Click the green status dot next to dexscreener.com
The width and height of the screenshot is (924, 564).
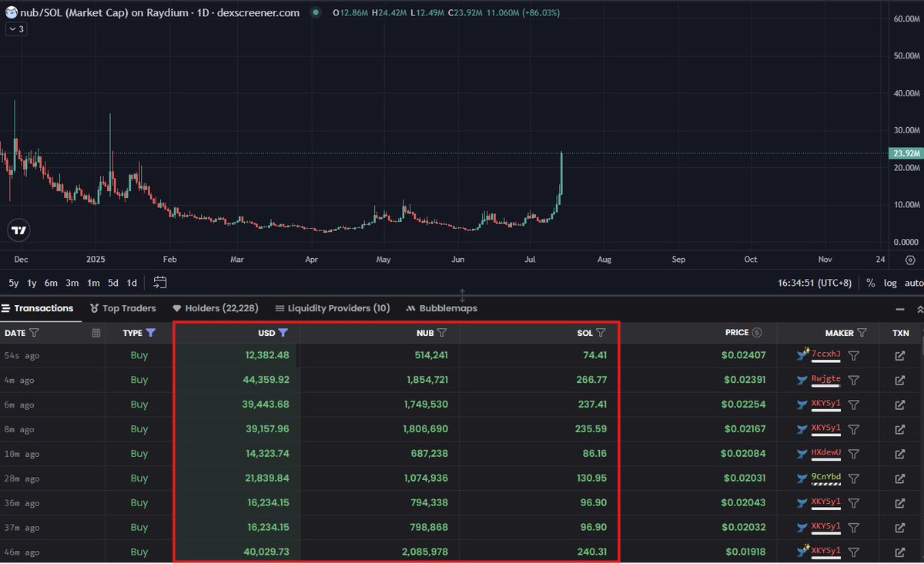[315, 12]
